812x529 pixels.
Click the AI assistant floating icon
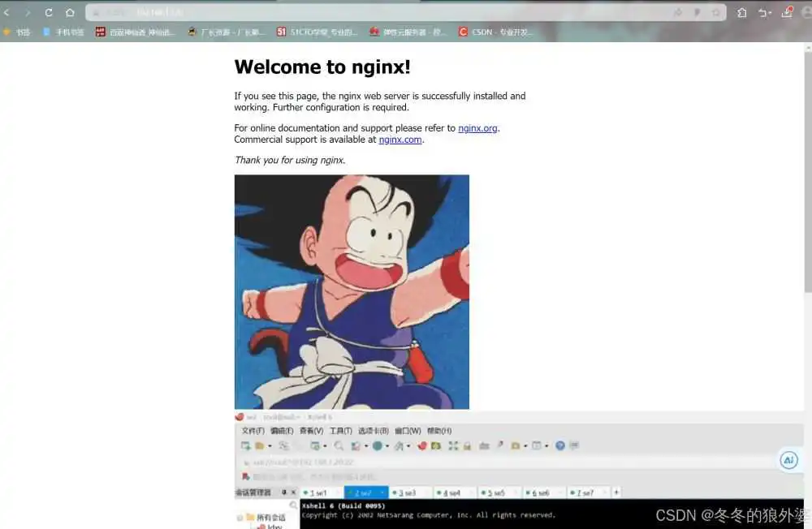click(788, 460)
